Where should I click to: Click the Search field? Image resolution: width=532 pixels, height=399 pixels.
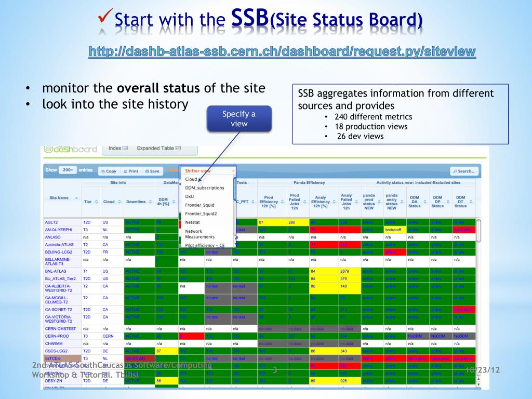pos(464,171)
